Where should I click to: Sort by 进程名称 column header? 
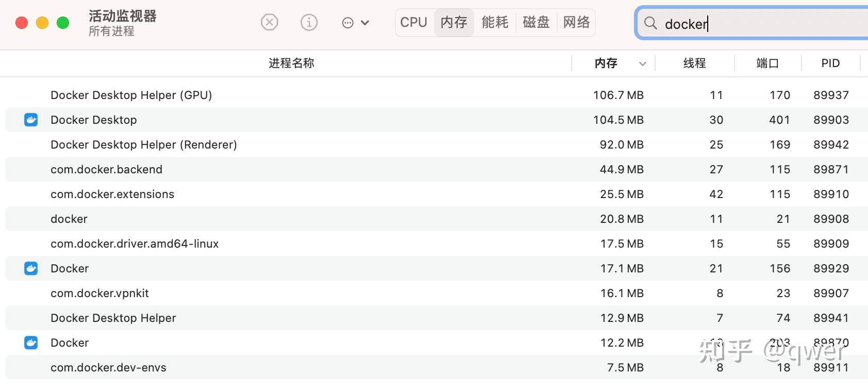(x=291, y=63)
